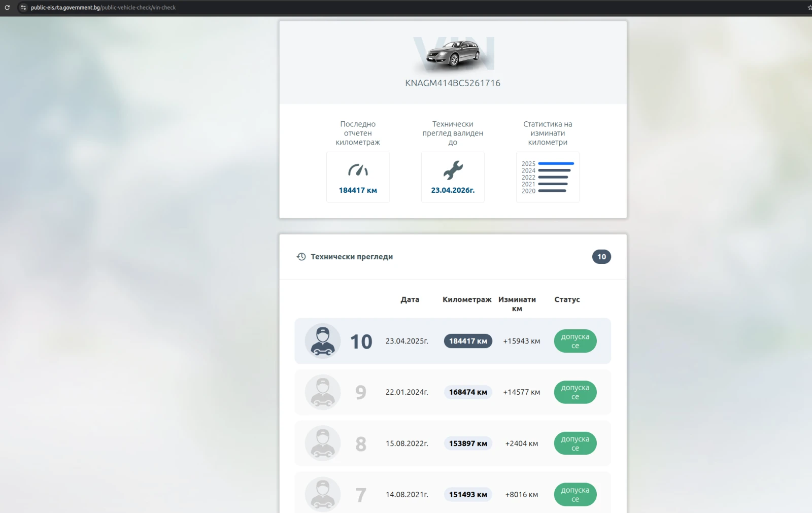Open site information icon in address bar
Image resolution: width=812 pixels, height=513 pixels.
(23, 8)
